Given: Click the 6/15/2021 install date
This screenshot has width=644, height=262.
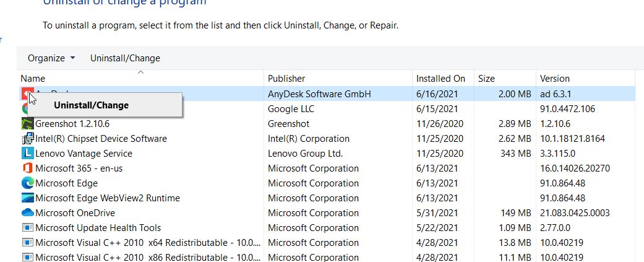Looking at the screenshot, I should pyautogui.click(x=437, y=109).
